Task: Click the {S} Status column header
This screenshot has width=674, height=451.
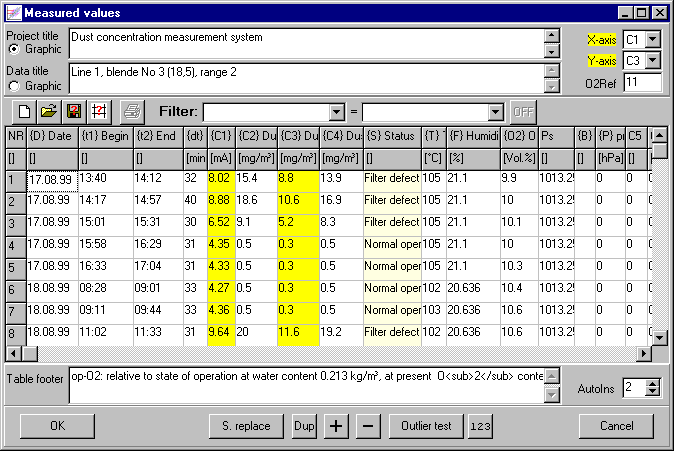Action: pos(391,136)
